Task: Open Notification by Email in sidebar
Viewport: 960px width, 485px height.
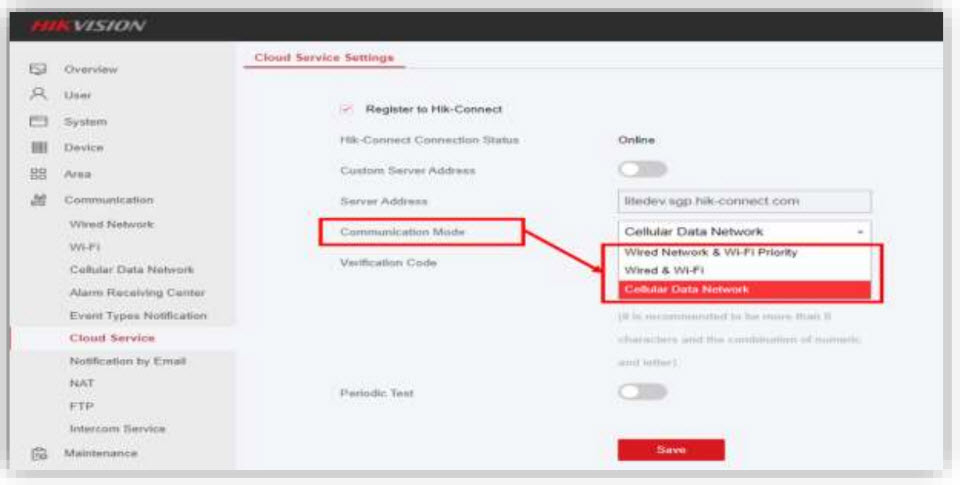Action: 128,360
